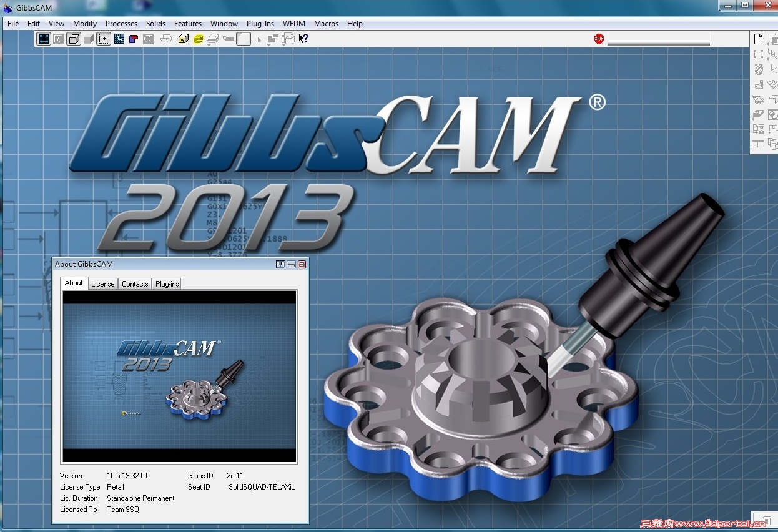Click the pin button on About dialog
The width and height of the screenshot is (778, 532).
pos(280,264)
